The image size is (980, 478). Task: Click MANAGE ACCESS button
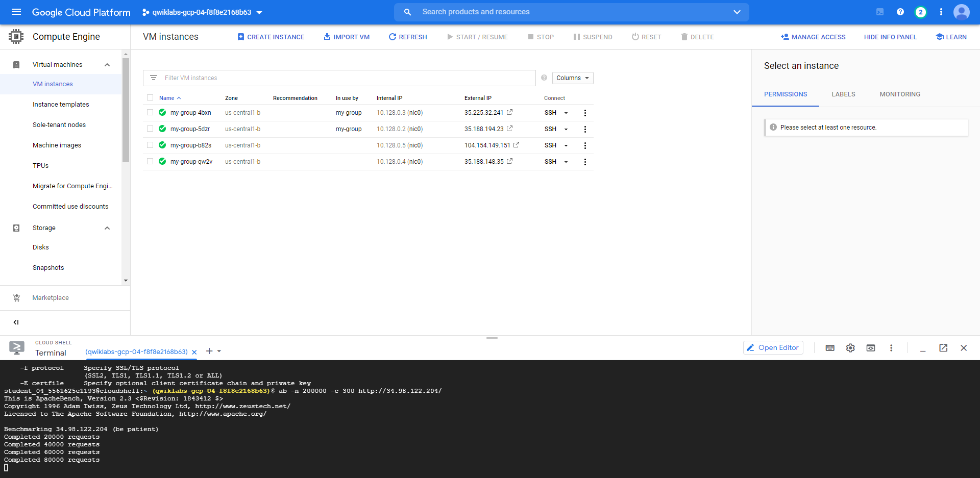813,37
